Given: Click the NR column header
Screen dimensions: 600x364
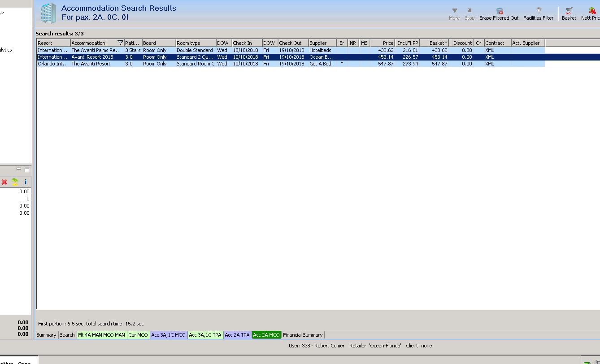Looking at the screenshot, I should [x=353, y=43].
